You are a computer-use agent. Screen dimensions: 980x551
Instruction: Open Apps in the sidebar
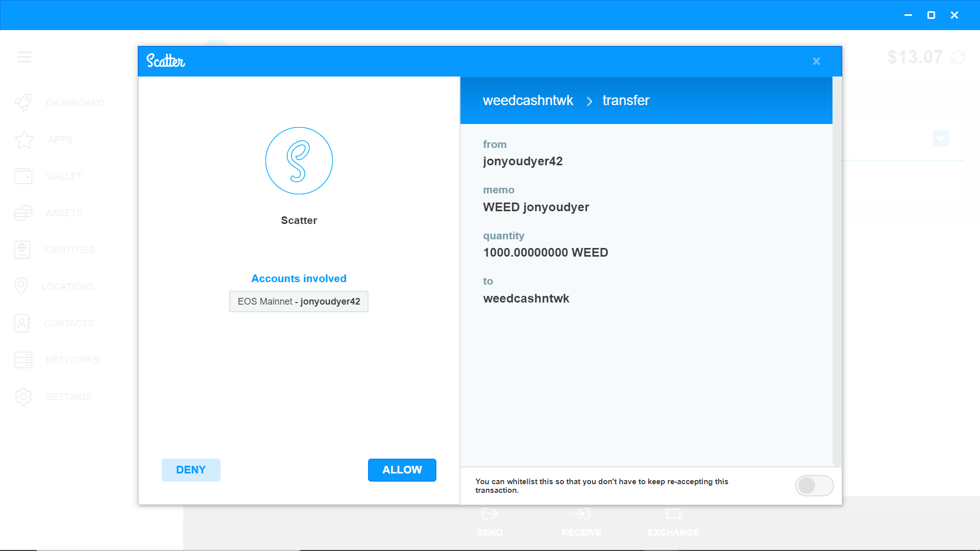[x=61, y=139]
